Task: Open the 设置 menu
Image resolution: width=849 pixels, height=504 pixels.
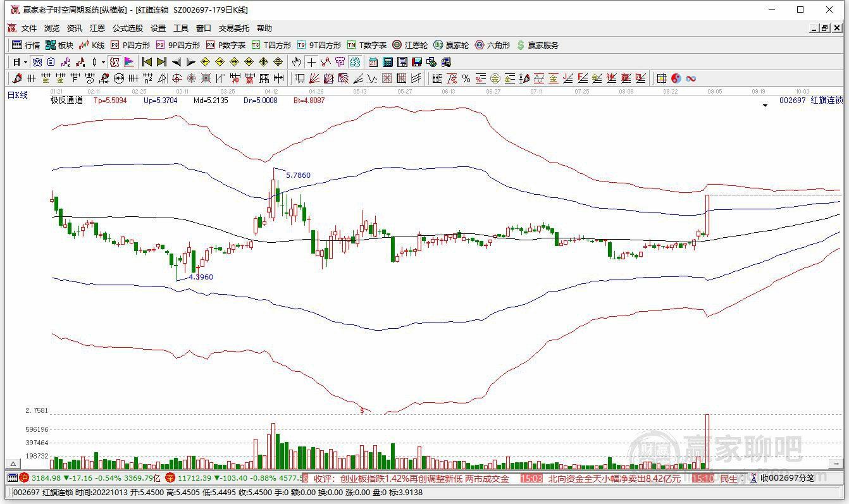Action: (158, 28)
